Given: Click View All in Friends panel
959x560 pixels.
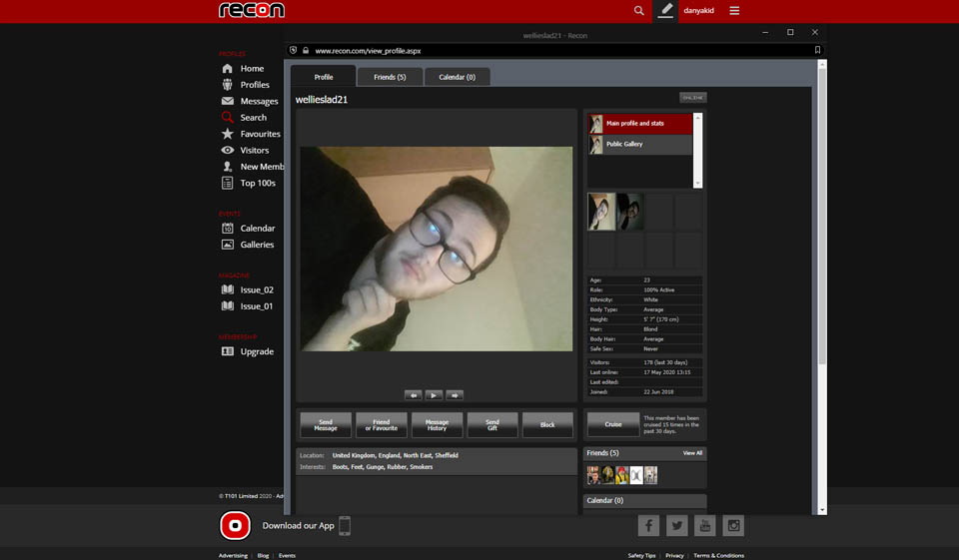Looking at the screenshot, I should point(692,453).
